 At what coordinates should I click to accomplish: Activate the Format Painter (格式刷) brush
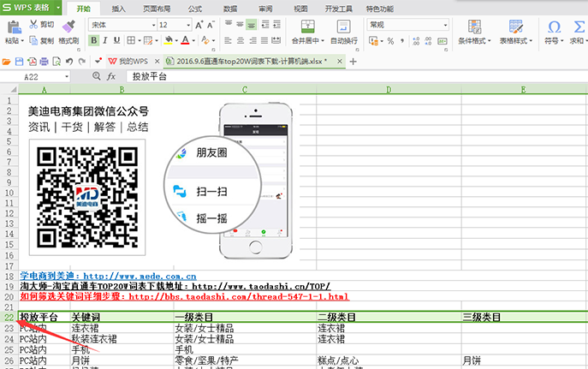pos(68,33)
